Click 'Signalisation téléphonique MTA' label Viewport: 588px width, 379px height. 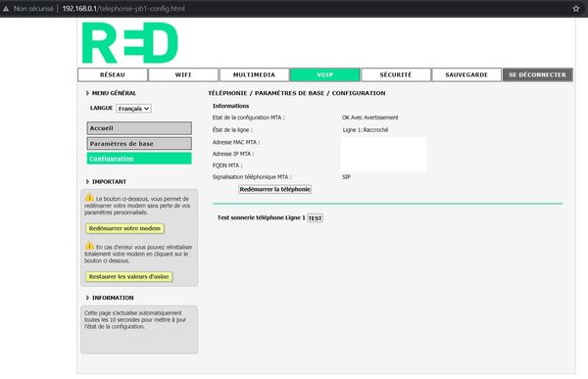coord(252,177)
